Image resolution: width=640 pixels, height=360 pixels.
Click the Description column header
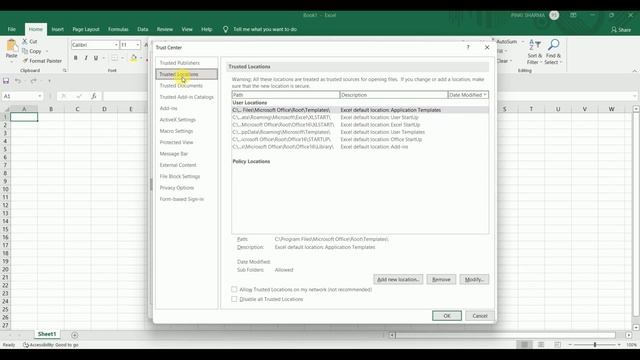click(x=393, y=95)
